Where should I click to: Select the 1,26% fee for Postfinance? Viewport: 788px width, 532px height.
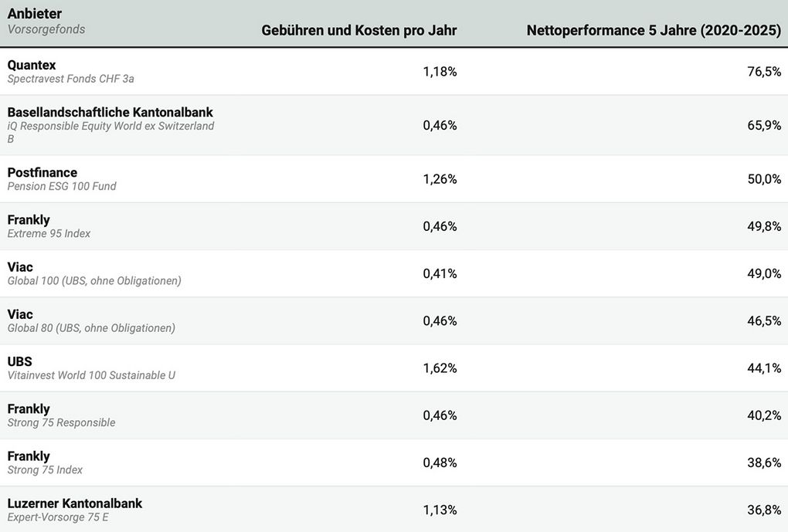tap(440, 179)
